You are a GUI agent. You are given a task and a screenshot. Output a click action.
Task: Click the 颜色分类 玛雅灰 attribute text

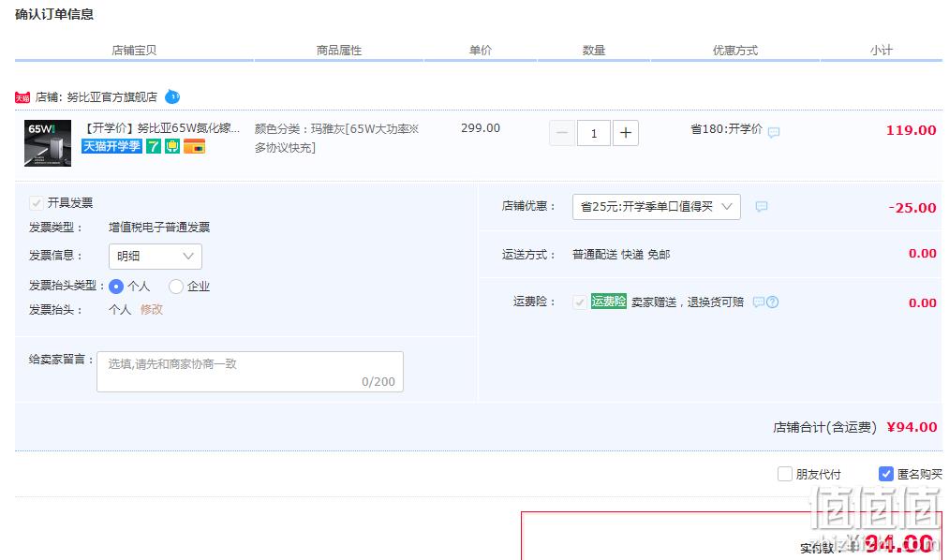[336, 138]
